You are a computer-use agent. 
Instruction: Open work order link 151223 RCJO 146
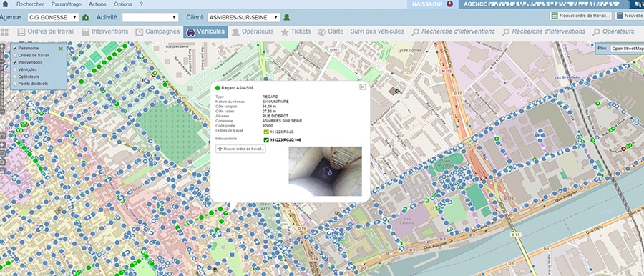pos(285,140)
